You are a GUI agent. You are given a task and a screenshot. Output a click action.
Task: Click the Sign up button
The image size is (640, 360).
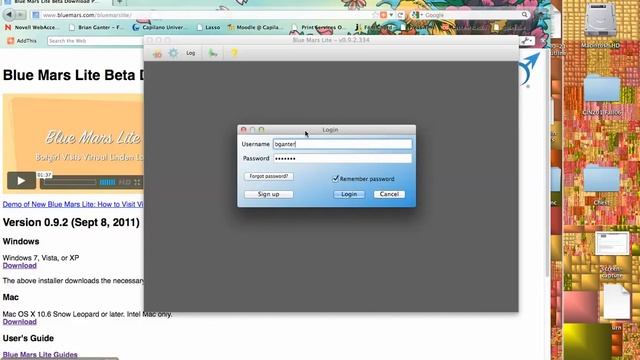(x=269, y=194)
